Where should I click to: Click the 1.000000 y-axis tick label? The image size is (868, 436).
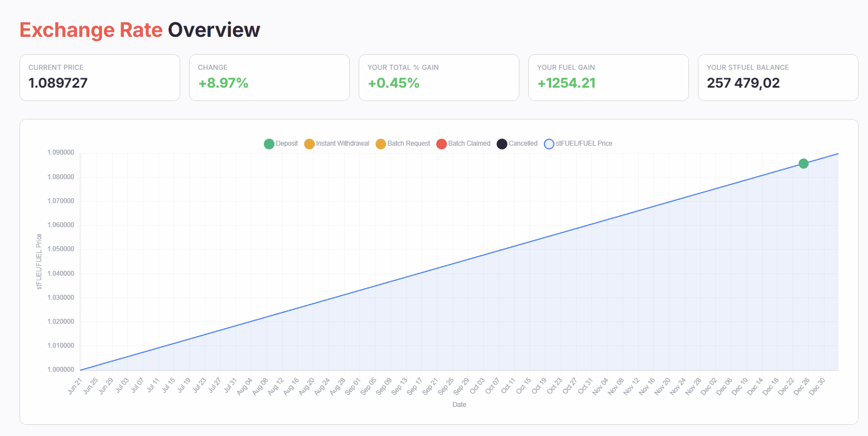(x=60, y=370)
